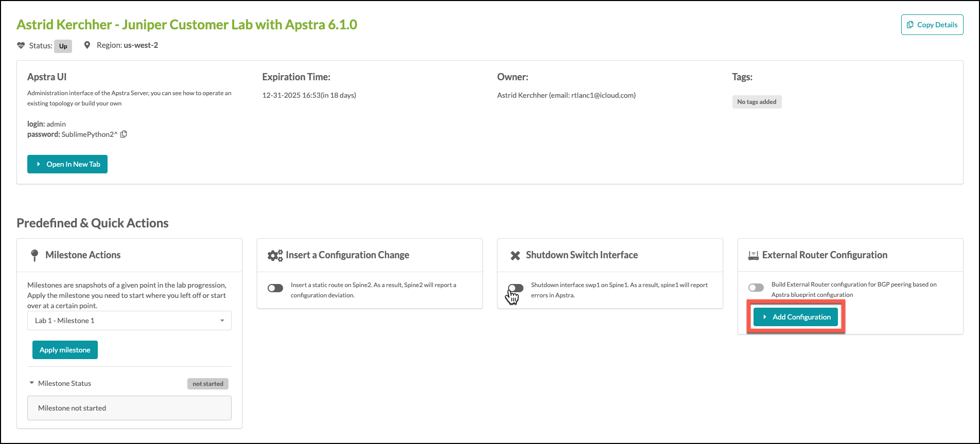Click the Add Configuration button
The width and height of the screenshot is (980, 444).
[796, 317]
